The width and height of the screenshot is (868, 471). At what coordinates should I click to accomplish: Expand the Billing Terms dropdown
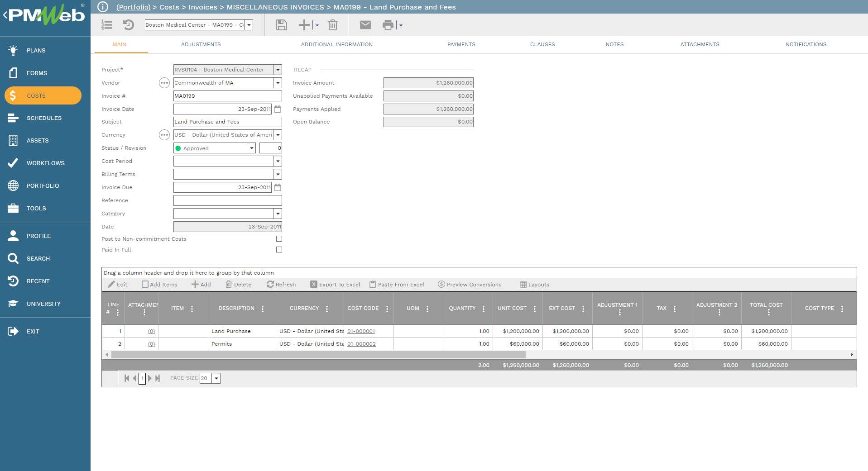(x=278, y=174)
